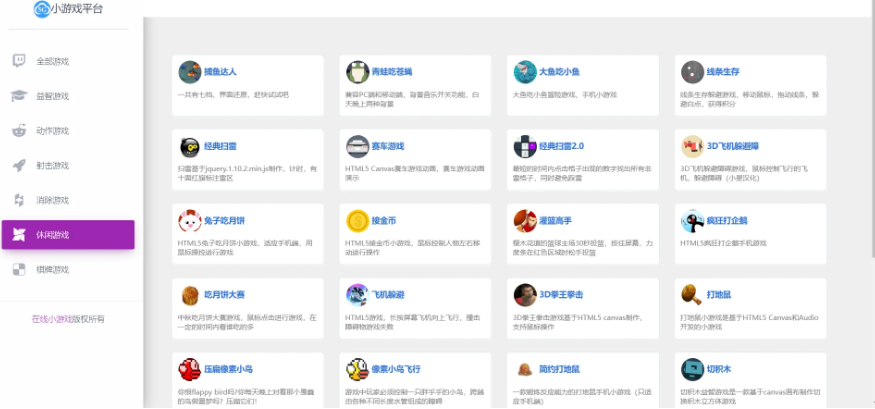Click the 捕鱼达人 game icon
The height and width of the screenshot is (409, 875).
point(189,72)
